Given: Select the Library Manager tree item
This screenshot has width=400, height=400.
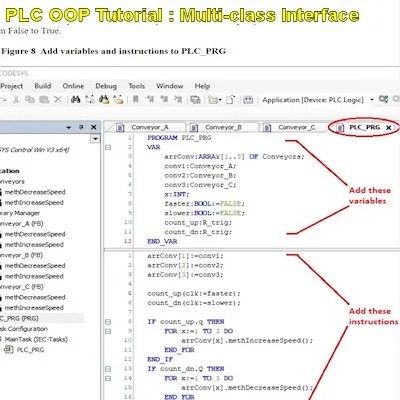Looking at the screenshot, I should click(x=20, y=213).
